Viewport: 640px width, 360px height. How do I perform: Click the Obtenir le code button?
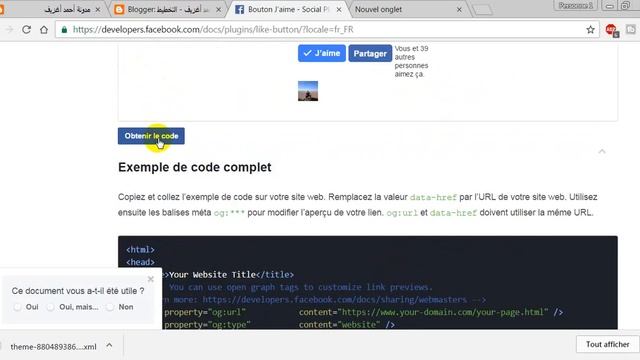(x=151, y=136)
